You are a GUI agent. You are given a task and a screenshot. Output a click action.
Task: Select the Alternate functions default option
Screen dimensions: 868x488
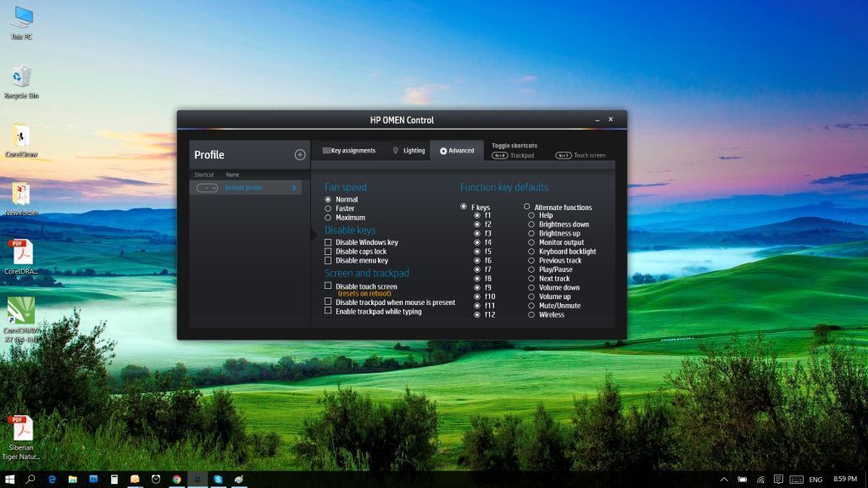point(527,207)
